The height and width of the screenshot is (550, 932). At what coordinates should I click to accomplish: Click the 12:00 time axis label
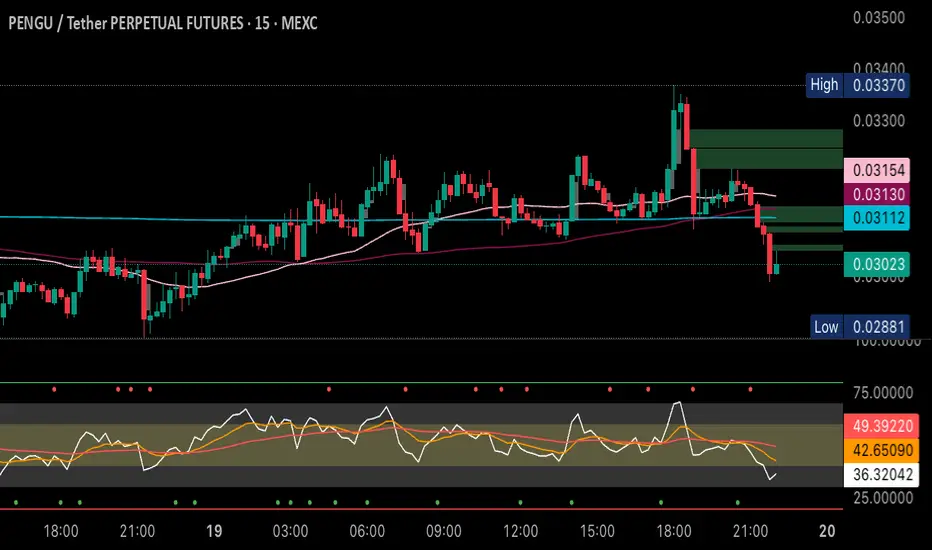click(520, 531)
